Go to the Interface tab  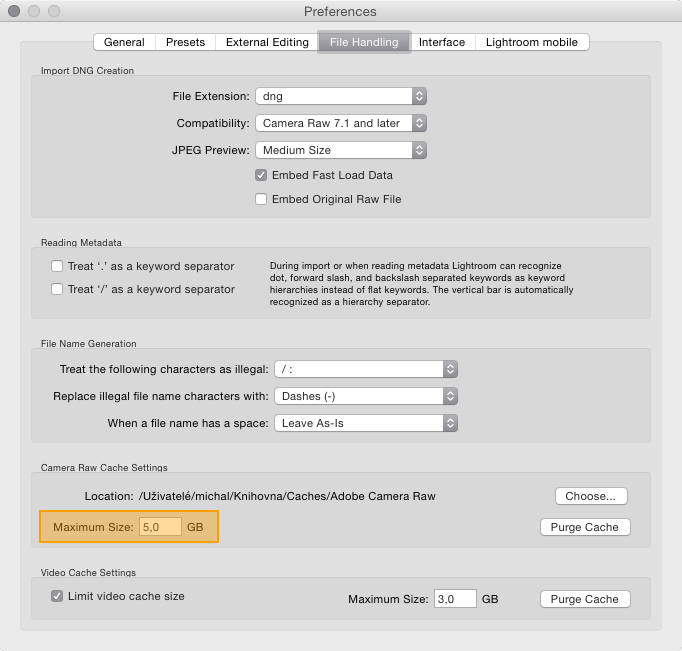[442, 42]
